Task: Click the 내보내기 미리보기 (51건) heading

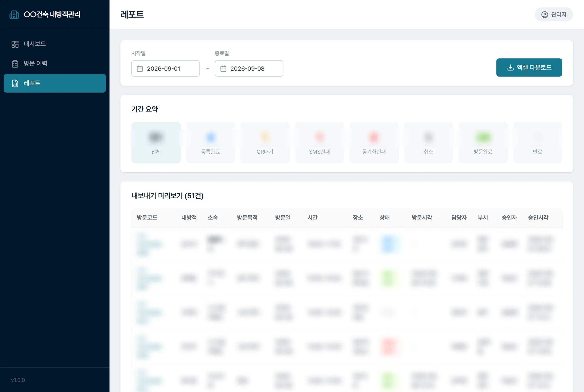Action: point(167,196)
